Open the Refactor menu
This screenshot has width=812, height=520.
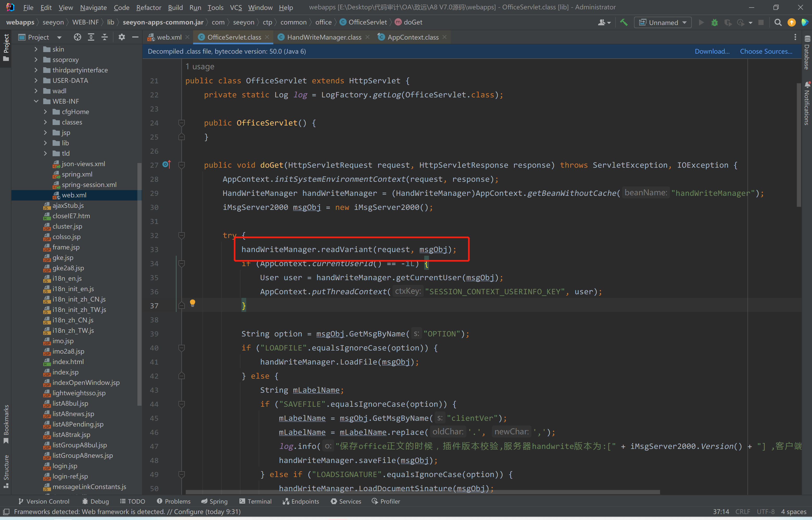coord(149,8)
